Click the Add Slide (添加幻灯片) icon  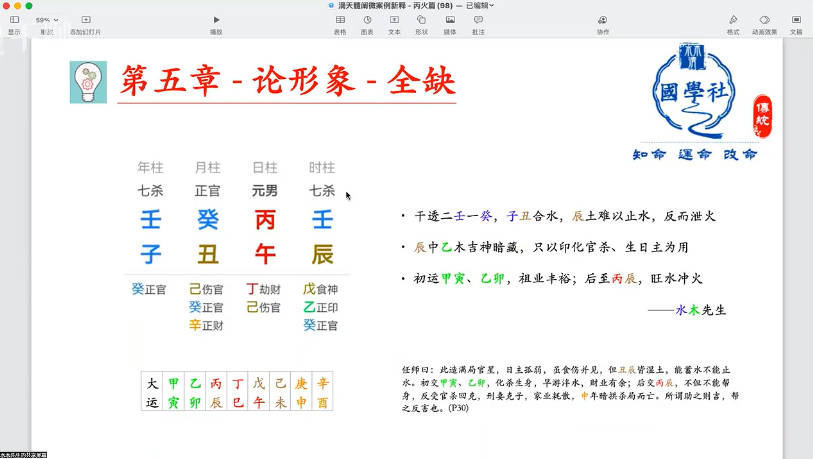click(85, 20)
